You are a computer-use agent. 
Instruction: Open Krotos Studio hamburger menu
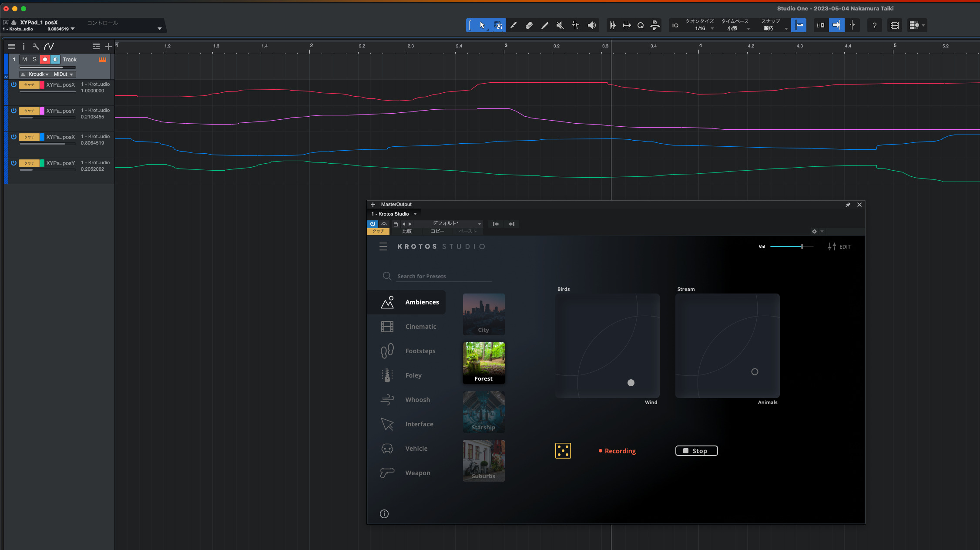click(383, 246)
